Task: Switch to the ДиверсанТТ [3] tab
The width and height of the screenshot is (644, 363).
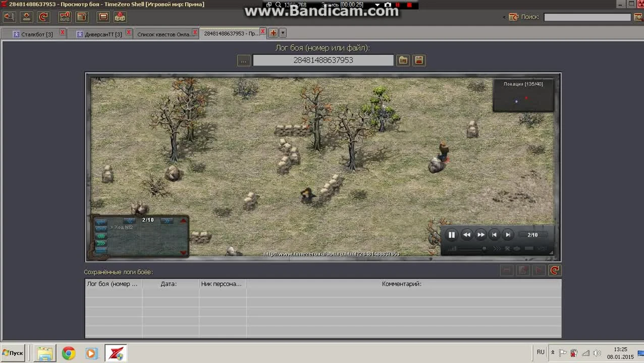Action: point(99,34)
